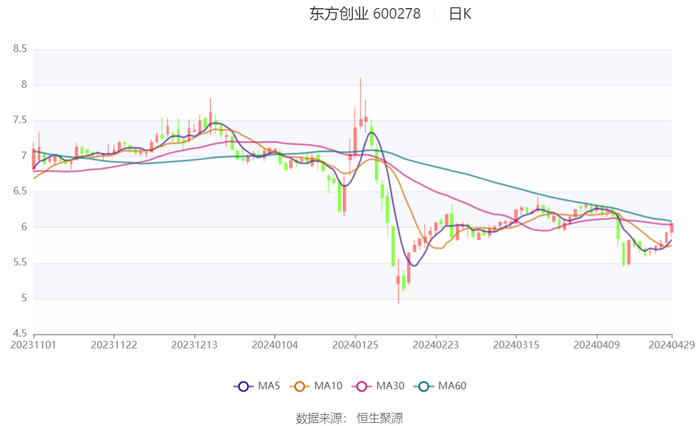Click the 20240315 date label

[x=516, y=344]
